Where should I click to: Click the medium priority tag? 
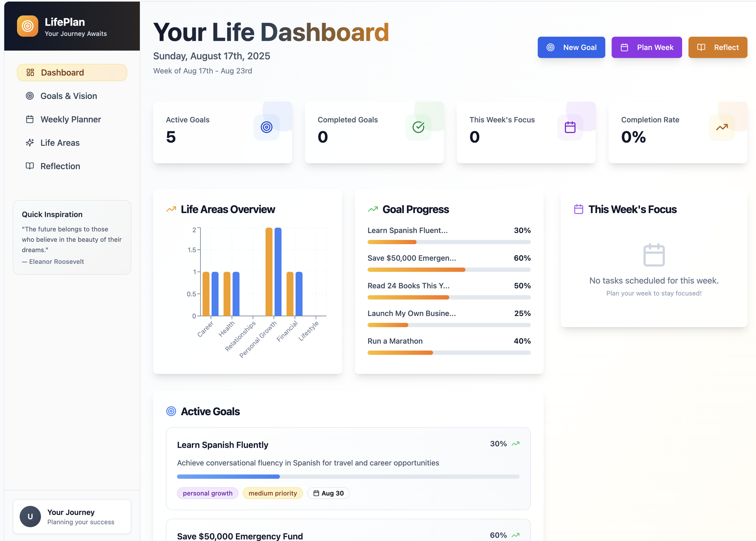coord(273,493)
